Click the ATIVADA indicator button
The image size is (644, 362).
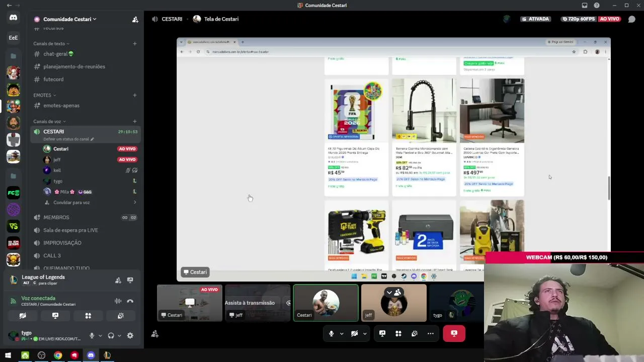click(x=536, y=19)
